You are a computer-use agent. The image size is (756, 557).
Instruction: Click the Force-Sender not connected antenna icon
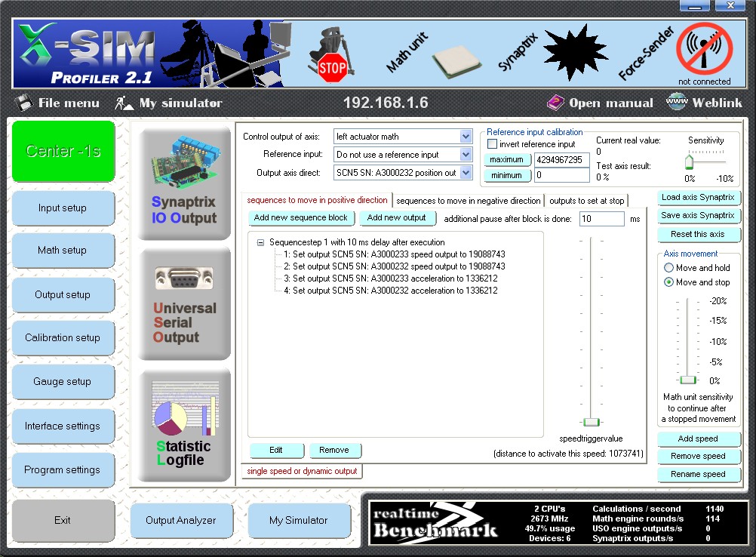point(704,49)
